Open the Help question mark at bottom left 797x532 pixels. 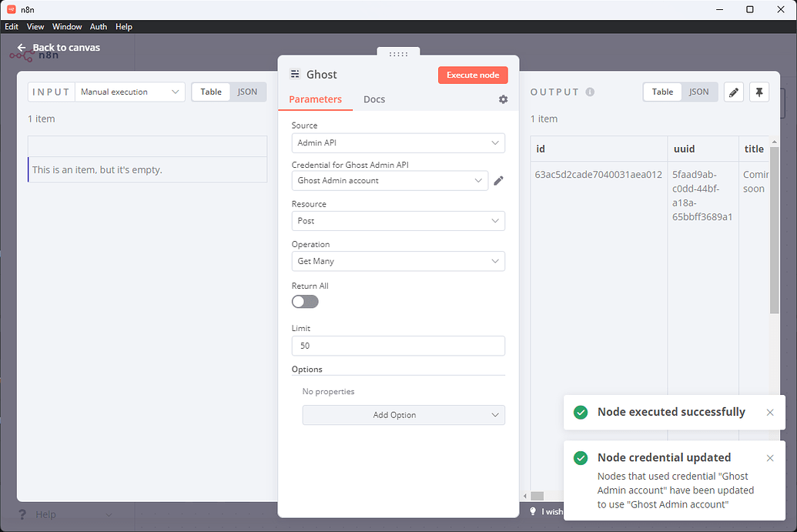(22, 514)
